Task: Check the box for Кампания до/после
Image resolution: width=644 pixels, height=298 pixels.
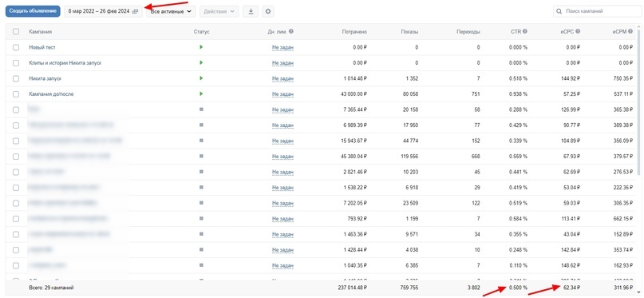Action: coord(16,94)
